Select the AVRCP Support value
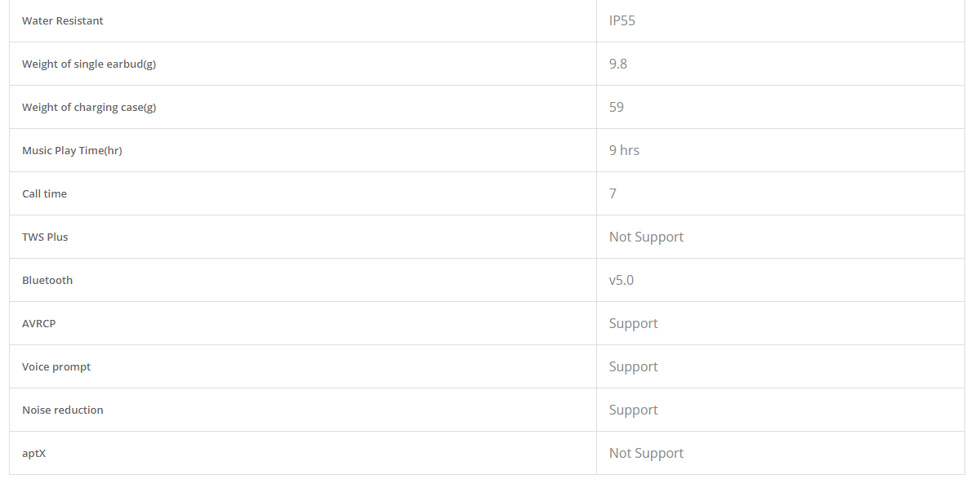This screenshot has width=980, height=488. 633,323
